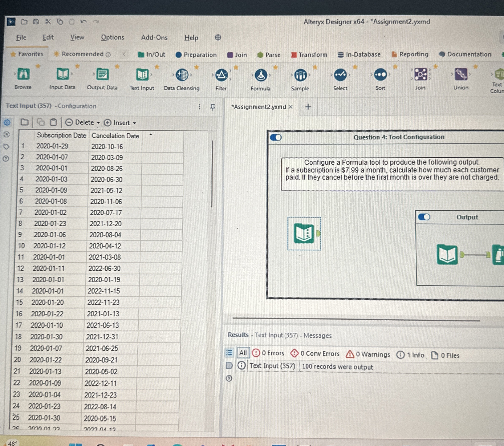Select the Browse tool from the palette

point(23,75)
